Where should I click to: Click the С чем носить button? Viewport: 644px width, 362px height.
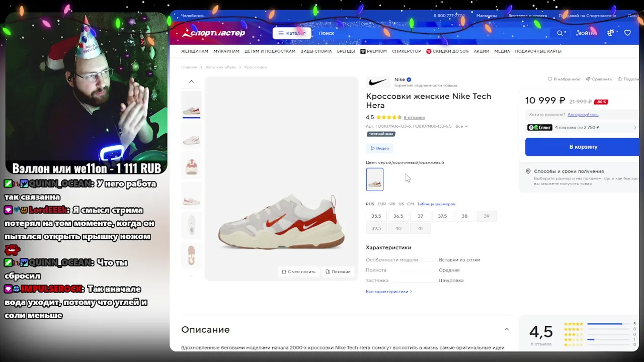pyautogui.click(x=298, y=271)
